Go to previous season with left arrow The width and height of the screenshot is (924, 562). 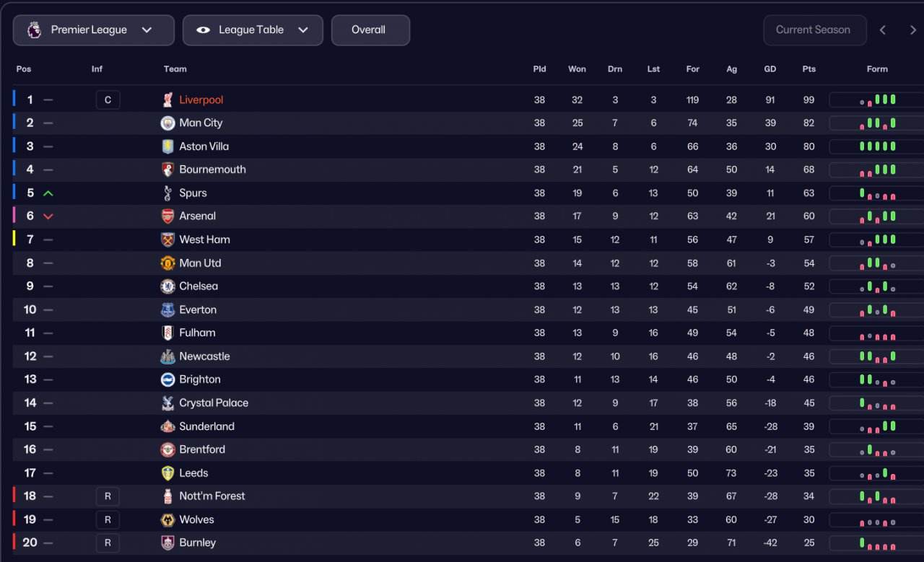click(882, 30)
